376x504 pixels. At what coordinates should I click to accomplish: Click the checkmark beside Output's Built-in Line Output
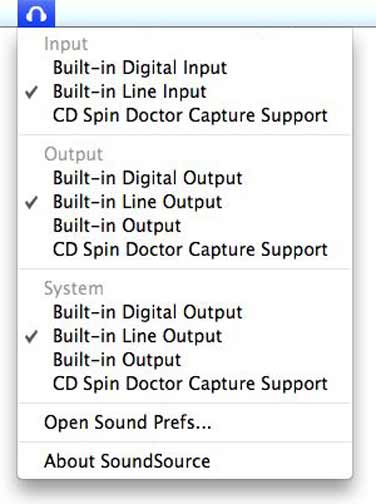pos(31,203)
